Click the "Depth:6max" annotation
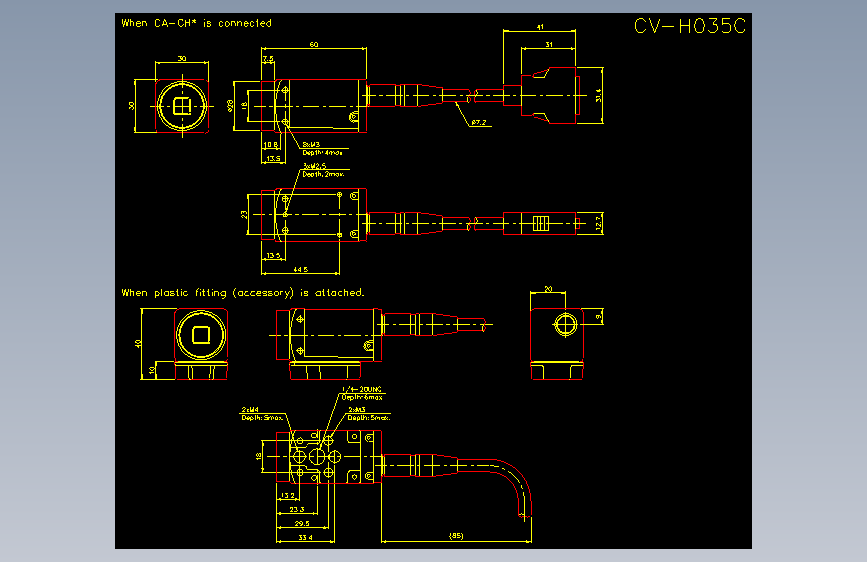 [362, 397]
